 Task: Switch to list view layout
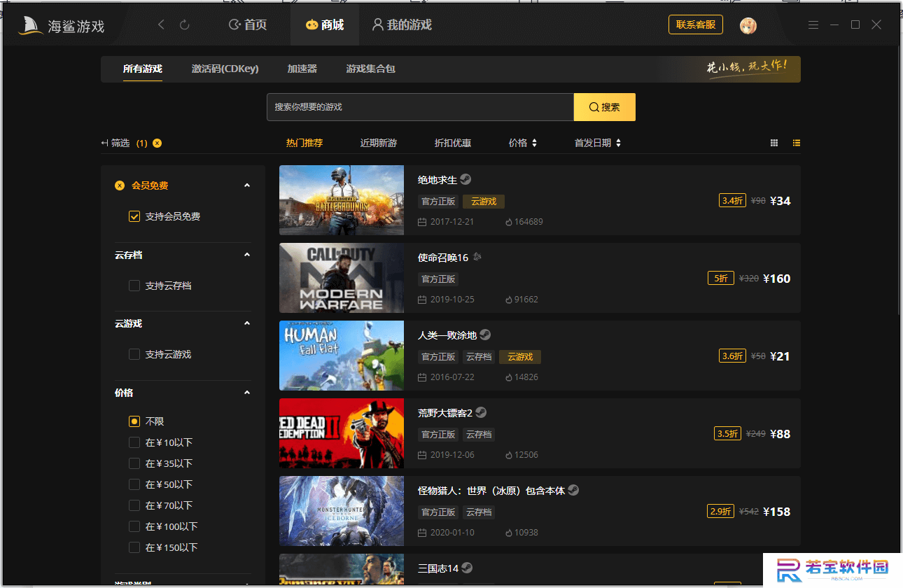coord(797,143)
